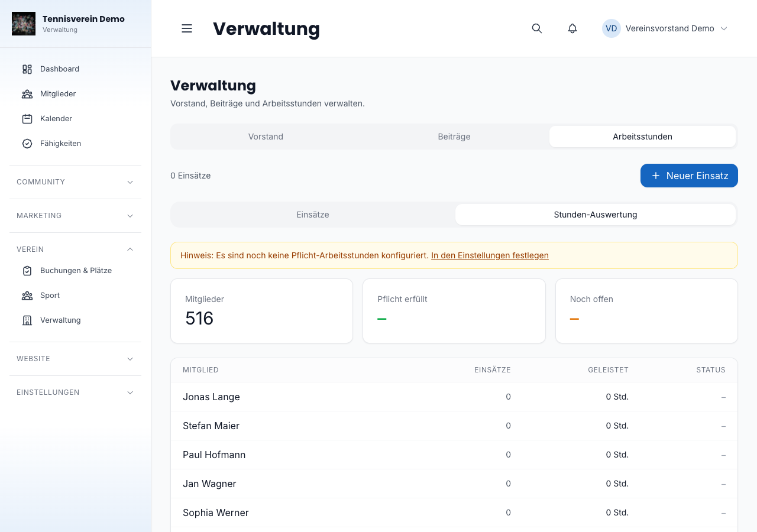Click the Mitglieder 516 stat card
The image size is (757, 532).
tap(261, 311)
